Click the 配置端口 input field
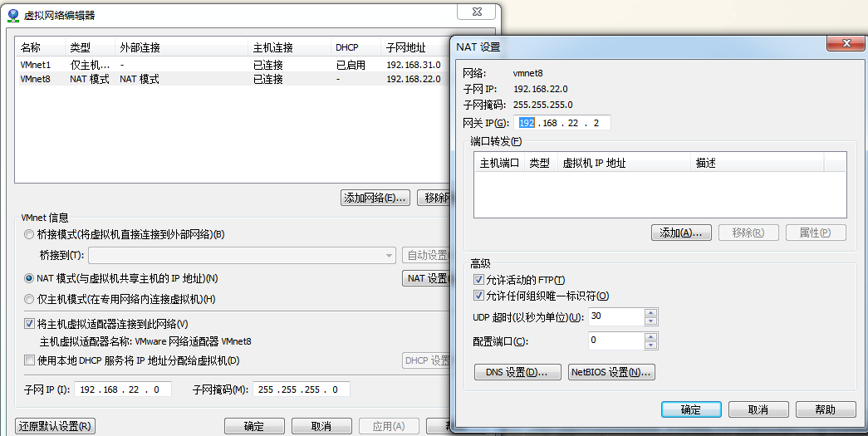The width and height of the screenshot is (868, 436). [x=616, y=340]
